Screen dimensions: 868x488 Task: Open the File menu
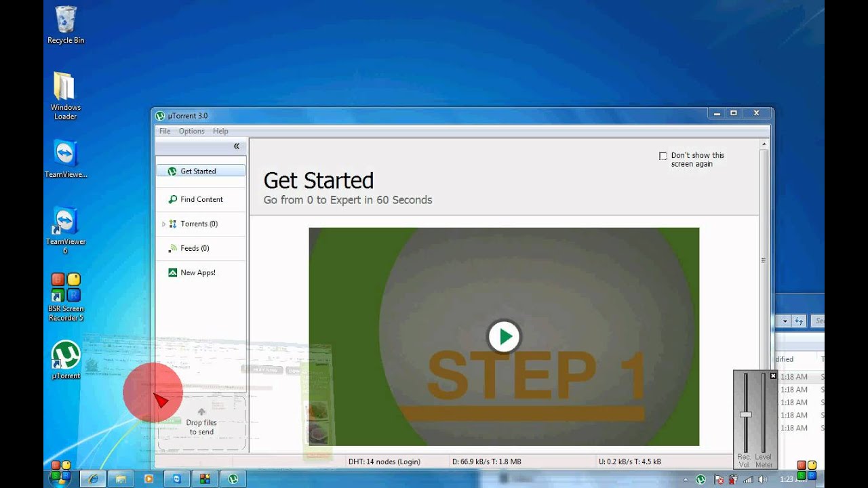click(x=165, y=131)
